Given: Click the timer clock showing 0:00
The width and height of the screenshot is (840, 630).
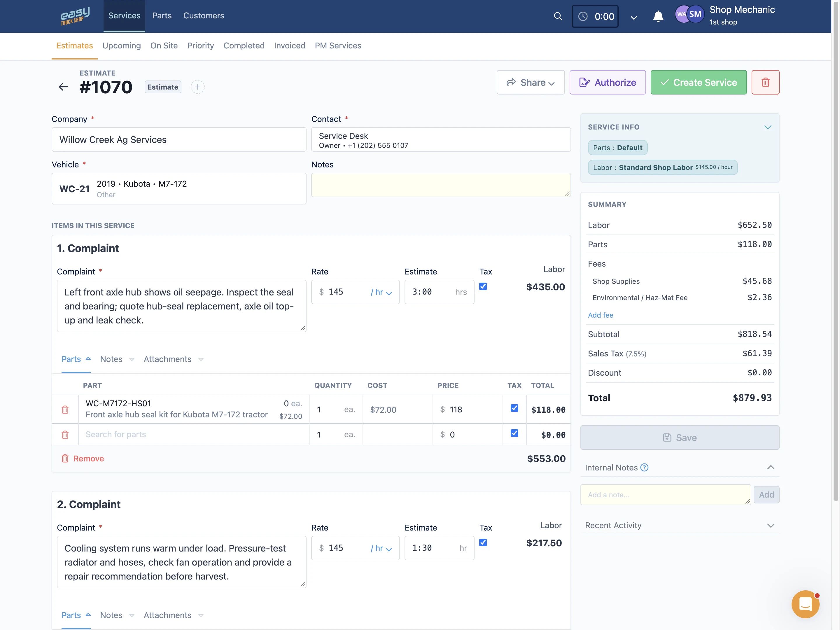Looking at the screenshot, I should 595,16.
